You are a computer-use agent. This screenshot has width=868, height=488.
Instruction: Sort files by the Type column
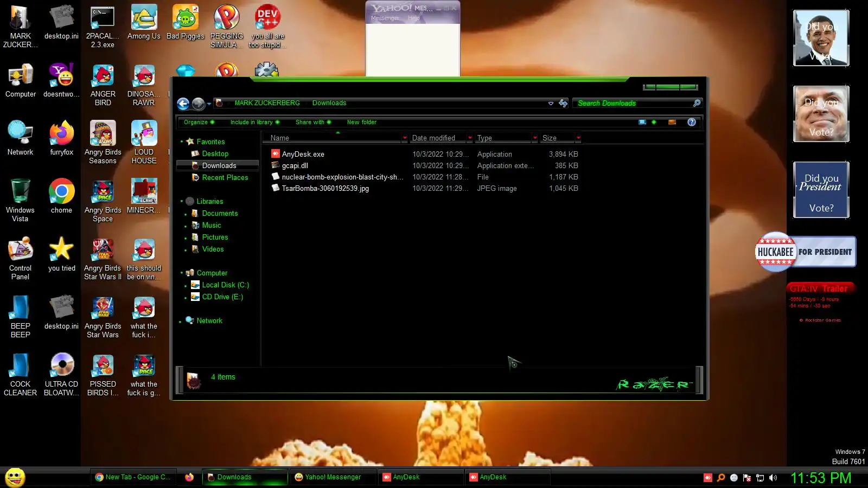(503, 138)
